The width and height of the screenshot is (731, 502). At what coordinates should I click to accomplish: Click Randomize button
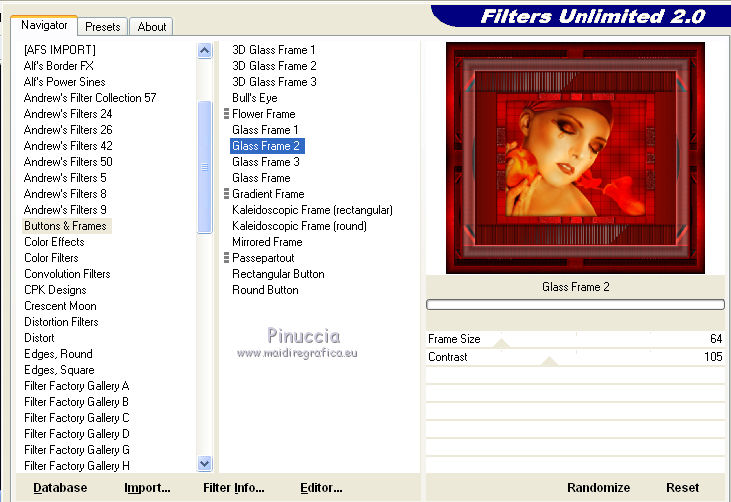(599, 488)
